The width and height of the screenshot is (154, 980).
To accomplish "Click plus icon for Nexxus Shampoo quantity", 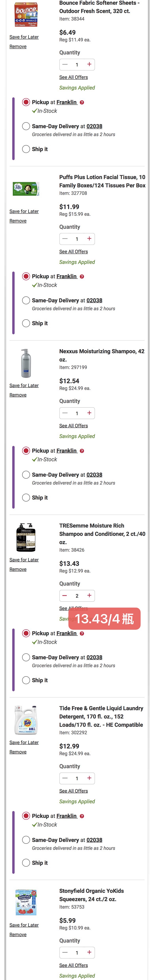I will click(89, 413).
